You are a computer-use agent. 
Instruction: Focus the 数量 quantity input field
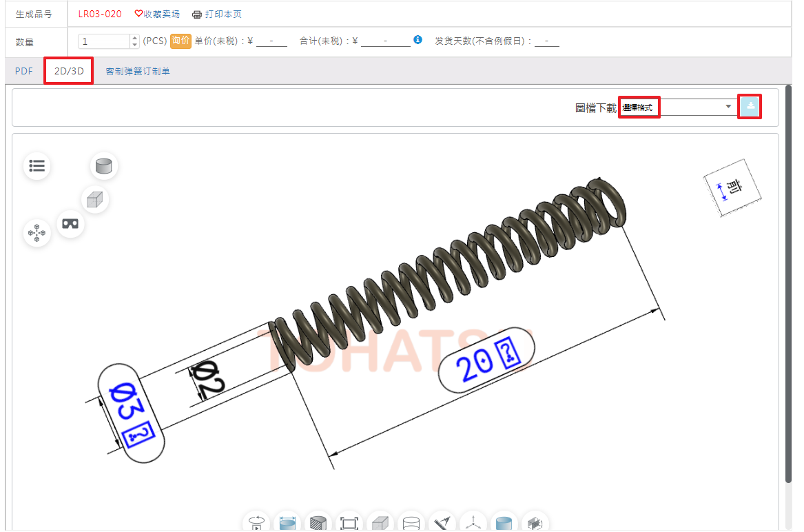coord(104,41)
